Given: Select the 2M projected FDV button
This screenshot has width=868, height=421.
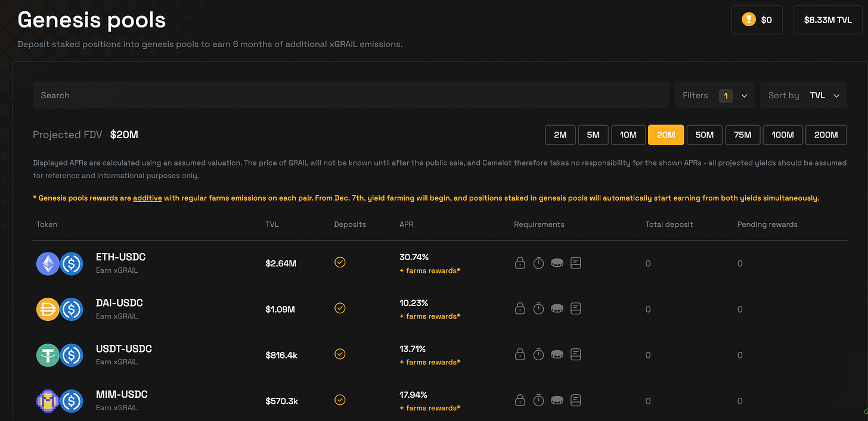Looking at the screenshot, I should point(560,135).
